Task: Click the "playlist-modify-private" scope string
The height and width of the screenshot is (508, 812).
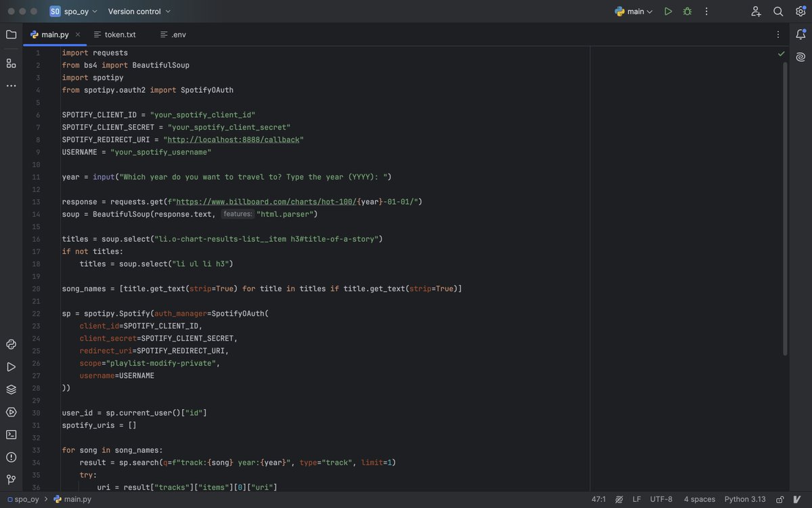Action: click(161, 363)
